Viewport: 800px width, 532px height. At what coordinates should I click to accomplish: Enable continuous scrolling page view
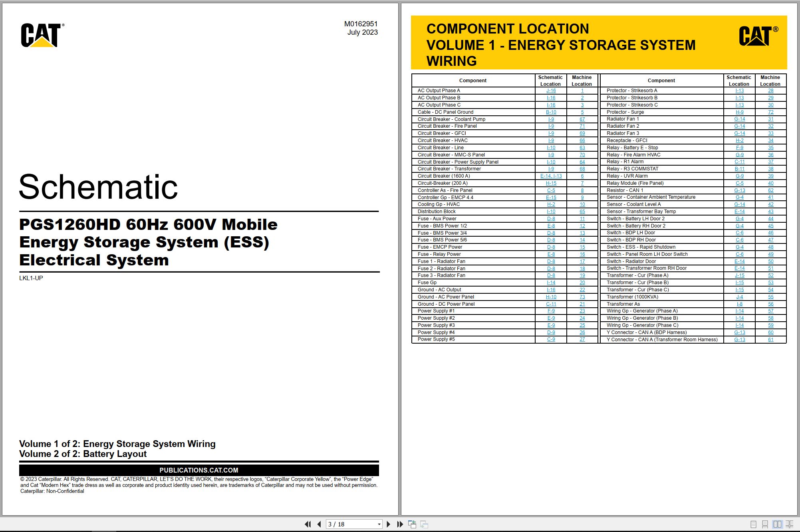pos(765,524)
